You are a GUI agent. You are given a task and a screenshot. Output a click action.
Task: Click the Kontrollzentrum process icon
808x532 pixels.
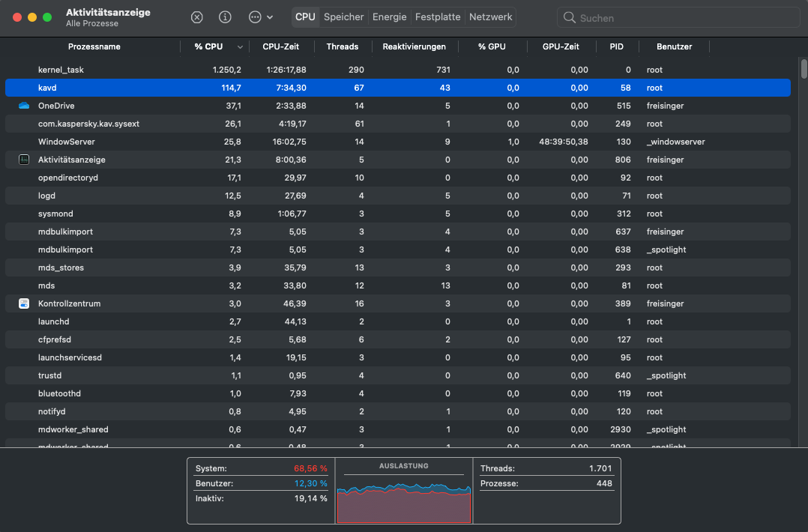coord(24,303)
